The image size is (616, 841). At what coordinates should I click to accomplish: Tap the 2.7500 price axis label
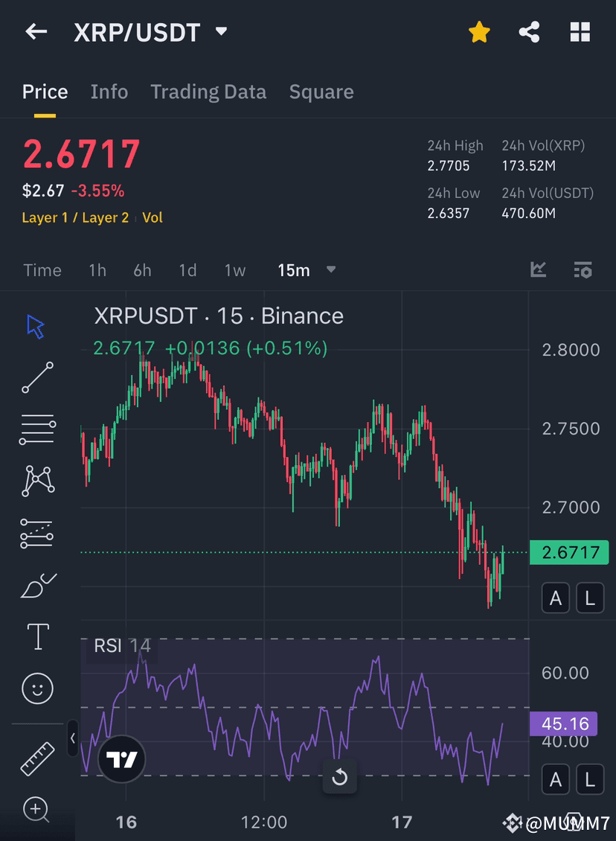[x=571, y=429]
